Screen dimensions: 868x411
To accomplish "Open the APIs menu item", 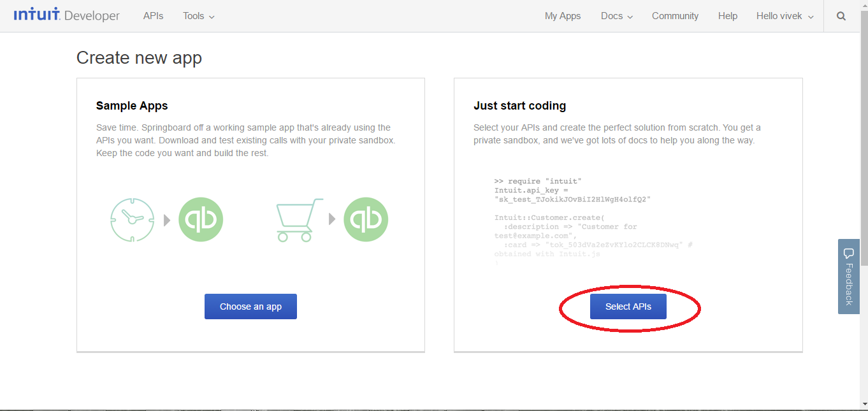I will coord(153,16).
